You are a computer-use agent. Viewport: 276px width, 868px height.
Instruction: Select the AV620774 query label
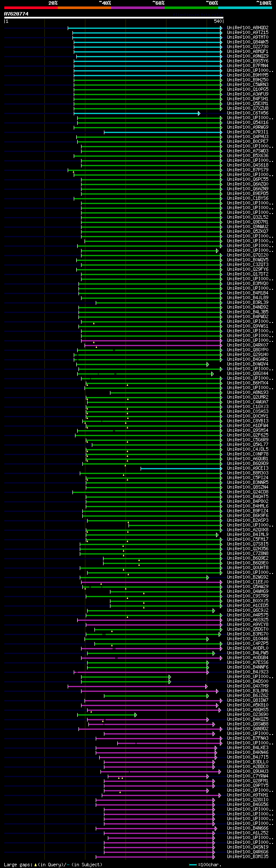click(16, 14)
